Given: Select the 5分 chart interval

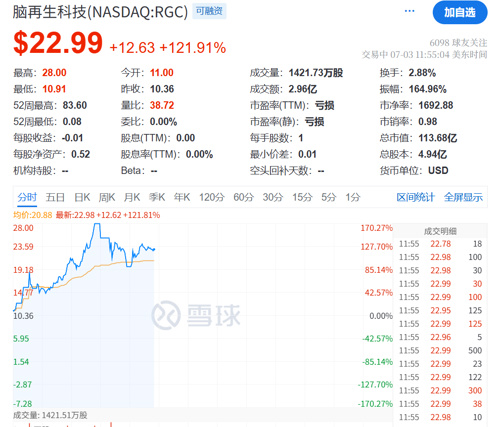Looking at the screenshot, I should tap(329, 197).
